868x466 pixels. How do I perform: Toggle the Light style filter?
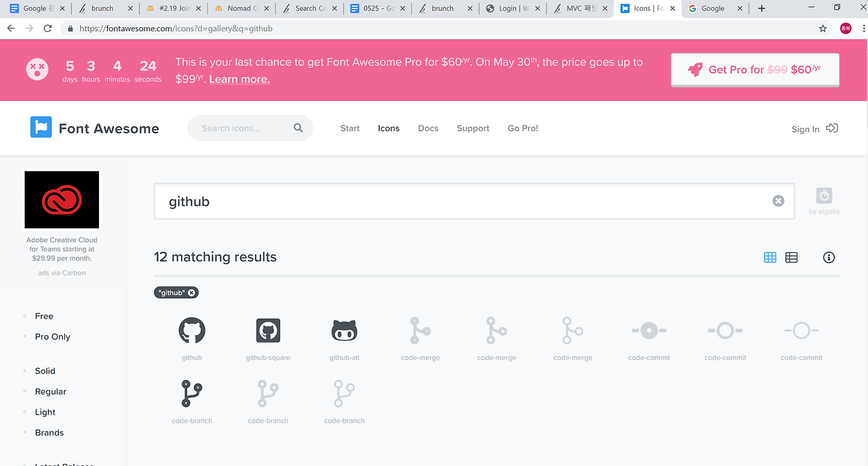45,412
